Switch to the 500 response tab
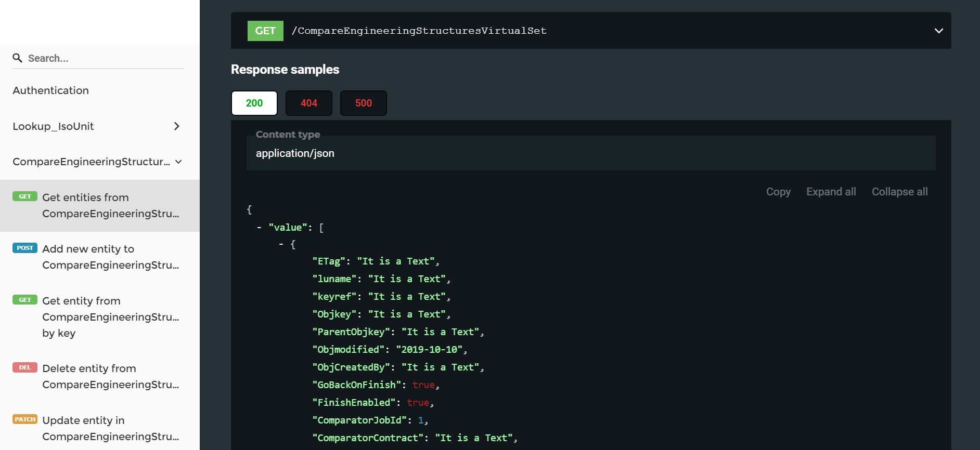The height and width of the screenshot is (450, 980). [364, 103]
